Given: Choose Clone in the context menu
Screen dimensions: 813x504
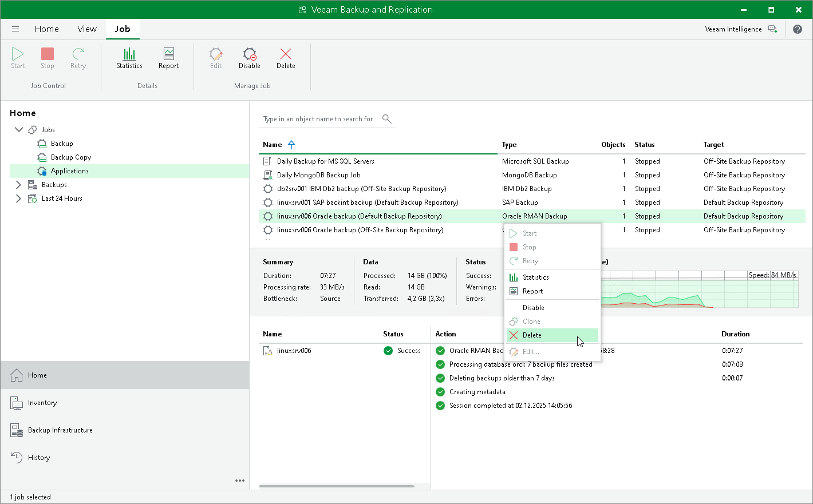Looking at the screenshot, I should [552, 322].
